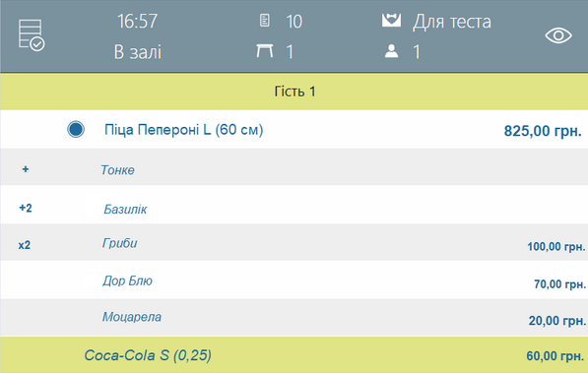Click the plus sign beside Тонке
This screenshot has height=373, width=588.
[26, 169]
